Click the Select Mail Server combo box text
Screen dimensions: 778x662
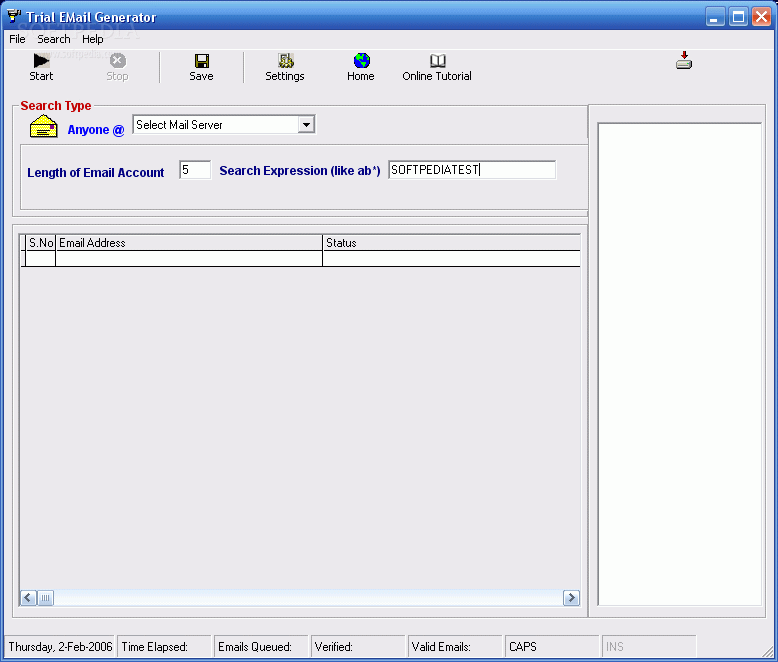coord(179,125)
